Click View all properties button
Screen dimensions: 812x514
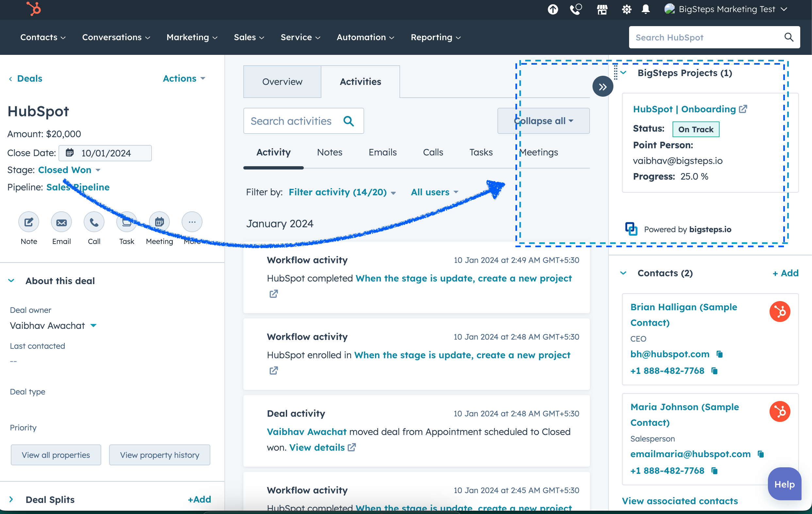pos(56,455)
